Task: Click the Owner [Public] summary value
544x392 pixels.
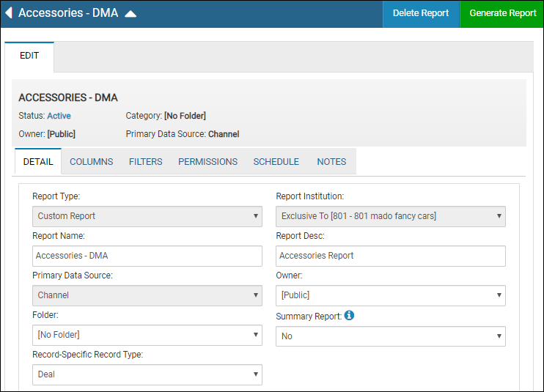Action: coord(62,134)
